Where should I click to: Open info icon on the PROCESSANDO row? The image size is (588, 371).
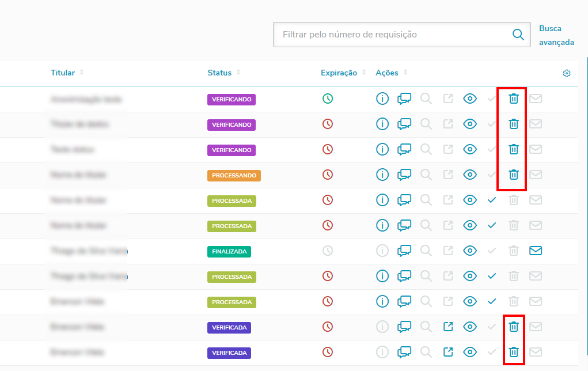[382, 175]
